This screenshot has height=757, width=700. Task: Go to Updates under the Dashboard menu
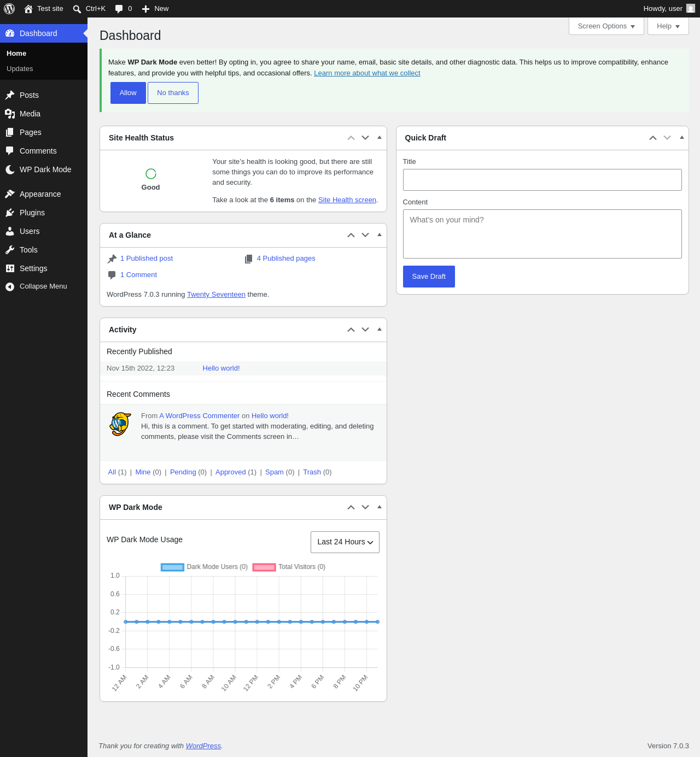pos(20,69)
